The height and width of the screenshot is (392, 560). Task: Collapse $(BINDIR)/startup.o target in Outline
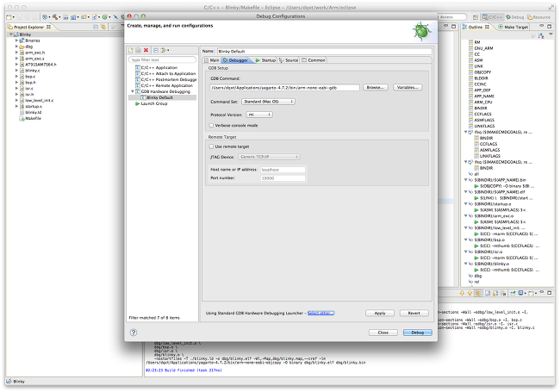click(x=466, y=203)
